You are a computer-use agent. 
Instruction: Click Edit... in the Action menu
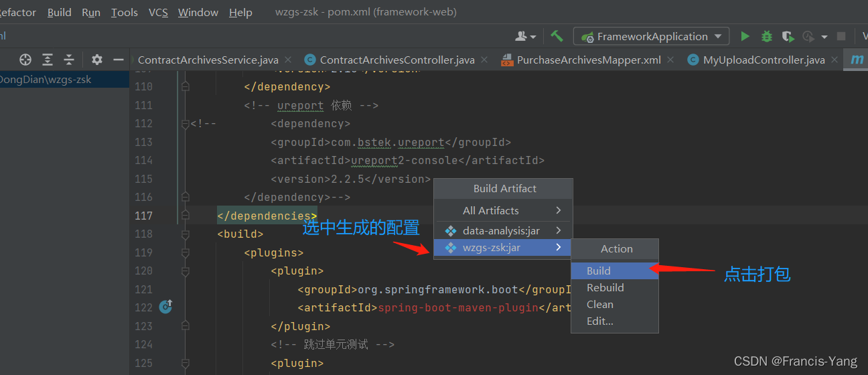(615, 321)
